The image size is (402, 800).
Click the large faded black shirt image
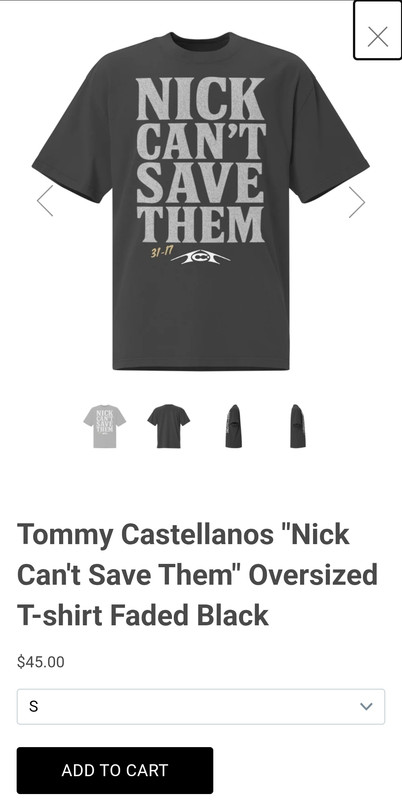click(x=200, y=201)
